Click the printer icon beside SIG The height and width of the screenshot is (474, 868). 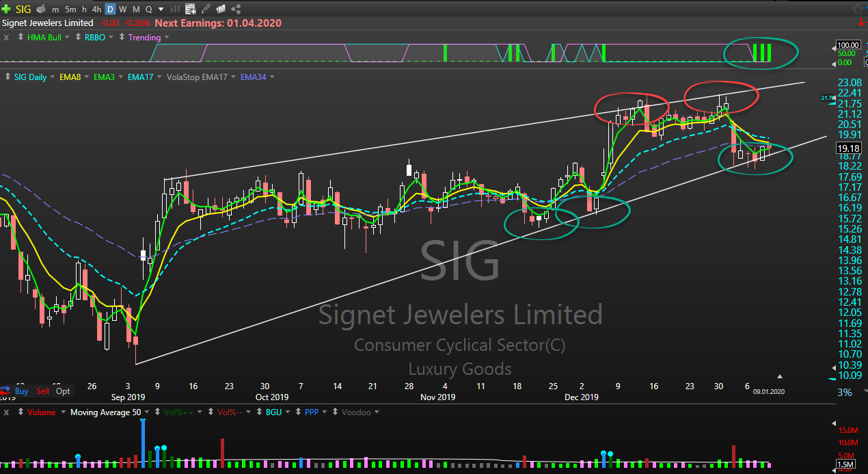click(x=41, y=9)
